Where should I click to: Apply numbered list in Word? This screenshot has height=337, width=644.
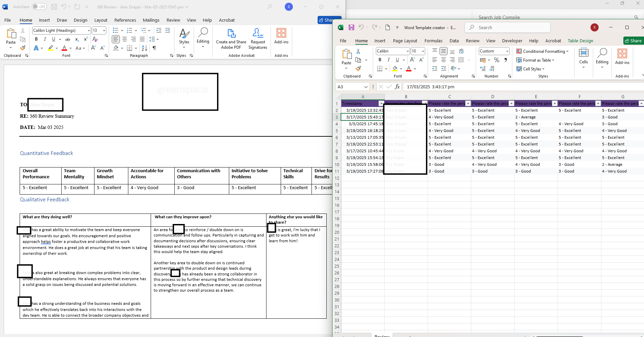(x=129, y=30)
